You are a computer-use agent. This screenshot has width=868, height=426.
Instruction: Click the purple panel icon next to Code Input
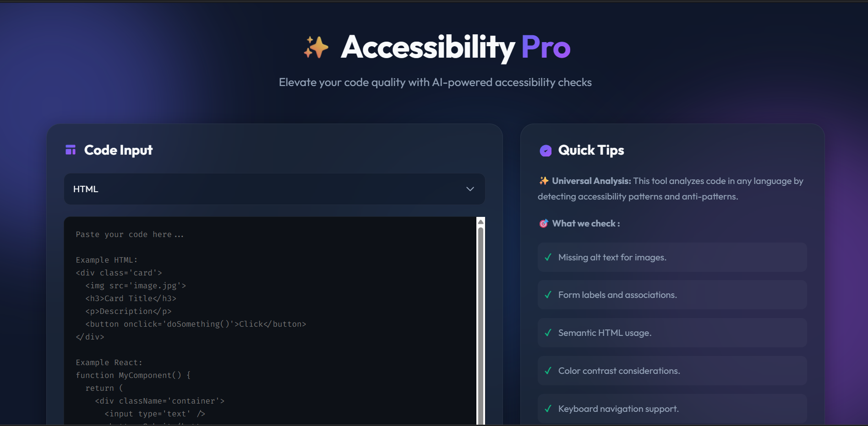70,150
